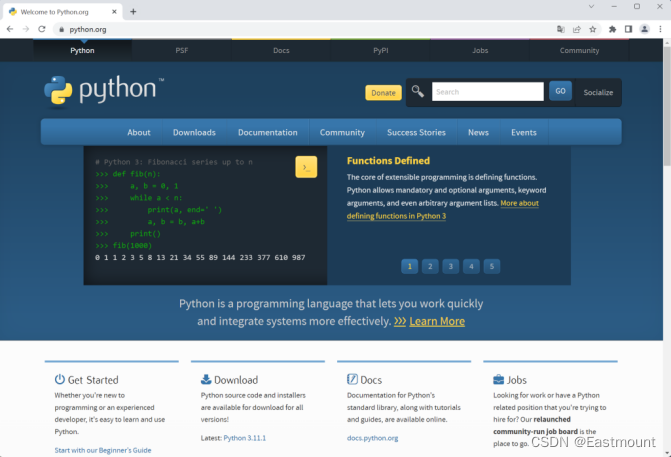
Task: Click the python logo image
Action: (x=104, y=90)
